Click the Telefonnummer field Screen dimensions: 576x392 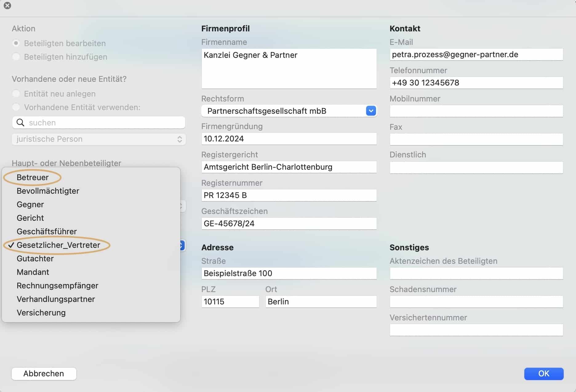[x=476, y=83]
